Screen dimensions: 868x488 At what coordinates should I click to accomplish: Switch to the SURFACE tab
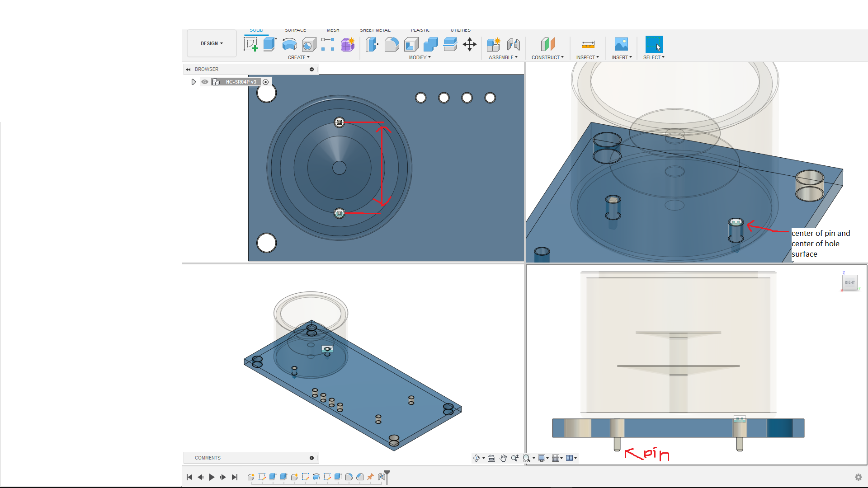pyautogui.click(x=295, y=30)
